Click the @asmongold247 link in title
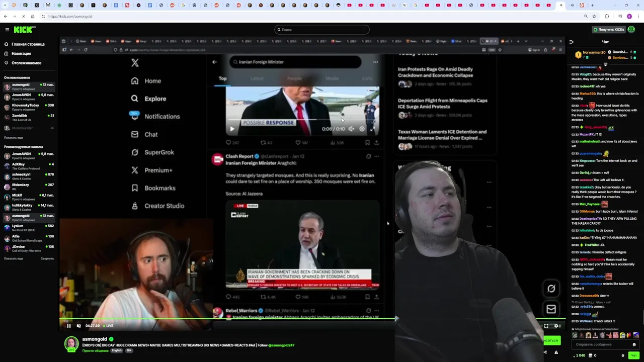 pos(281,345)
